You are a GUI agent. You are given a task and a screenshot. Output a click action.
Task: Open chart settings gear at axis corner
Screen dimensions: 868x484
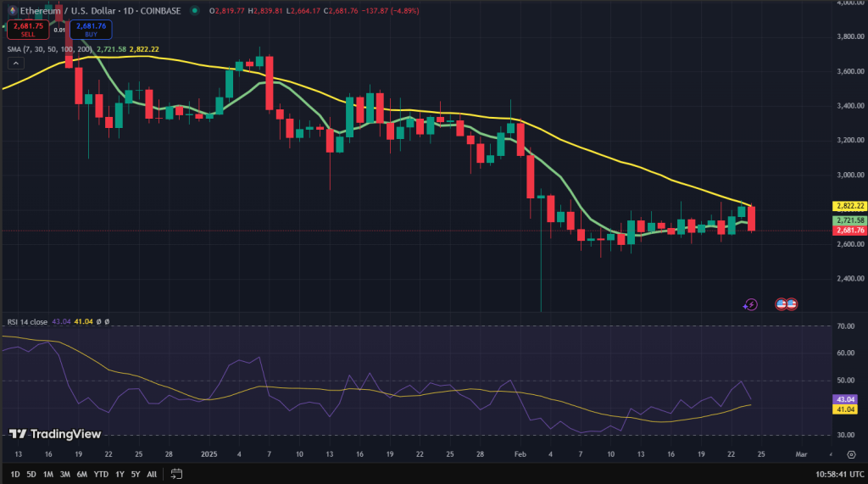tap(851, 454)
